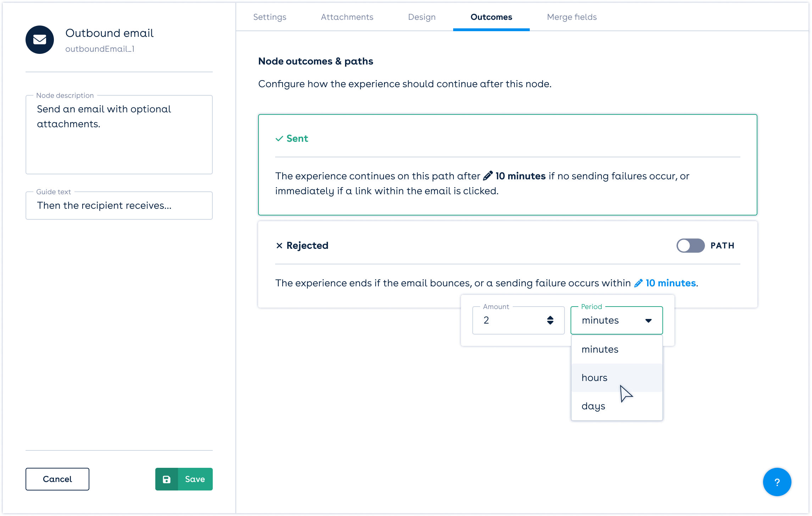Click the Save button
The image size is (812, 516).
point(184,479)
